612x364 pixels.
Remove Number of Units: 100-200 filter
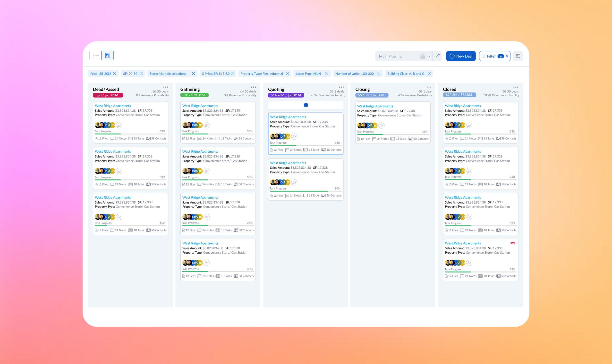(x=379, y=74)
